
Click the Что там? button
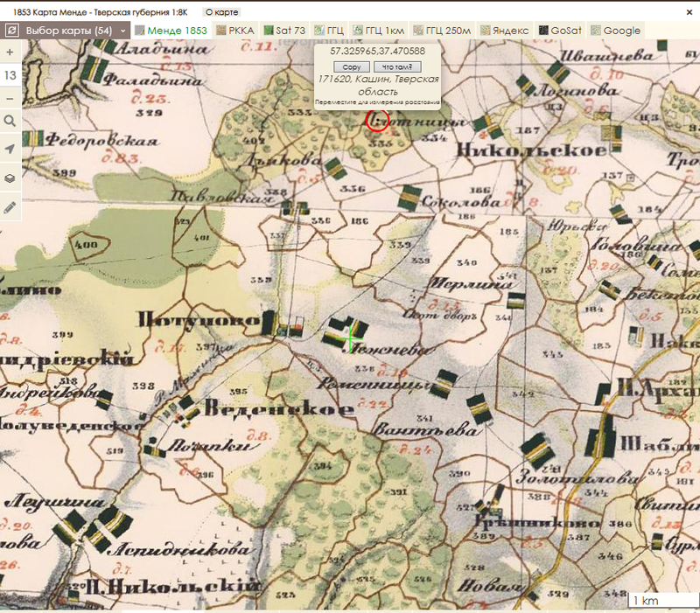pyautogui.click(x=397, y=67)
